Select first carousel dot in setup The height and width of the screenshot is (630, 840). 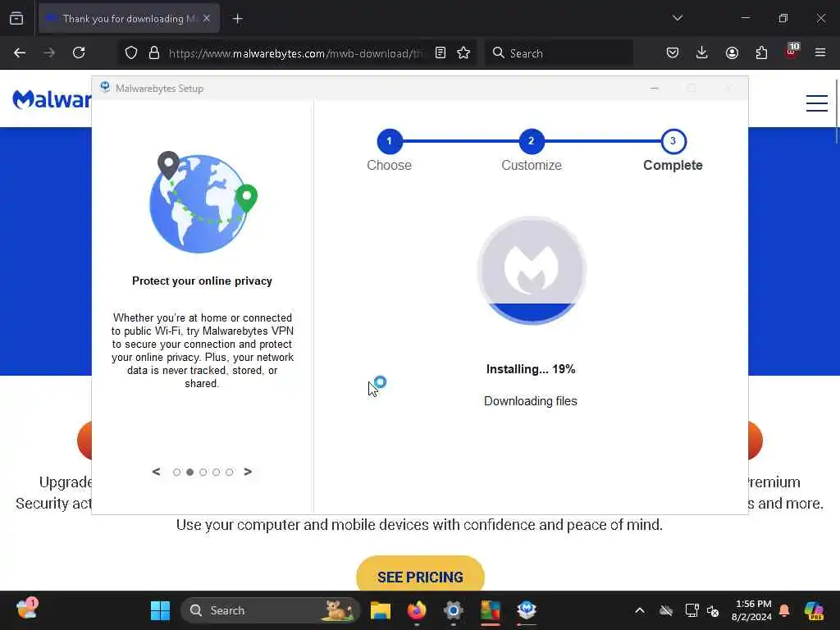coord(177,472)
